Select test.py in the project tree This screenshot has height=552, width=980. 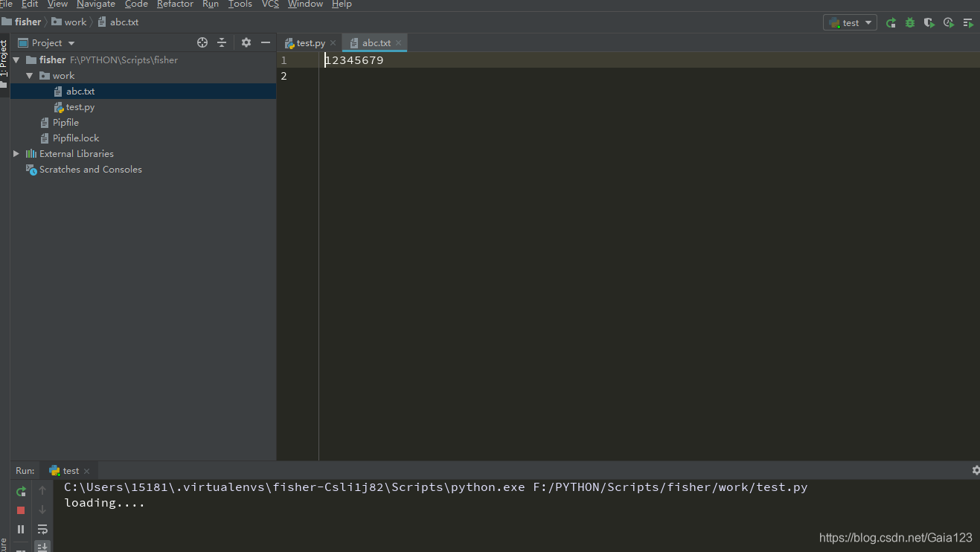(80, 107)
